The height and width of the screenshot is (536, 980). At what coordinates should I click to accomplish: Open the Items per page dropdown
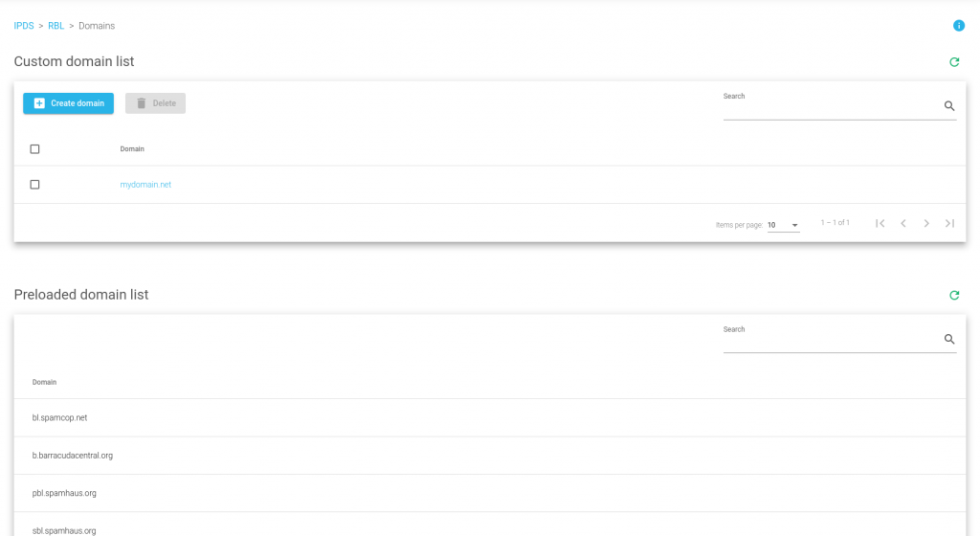pos(783,225)
